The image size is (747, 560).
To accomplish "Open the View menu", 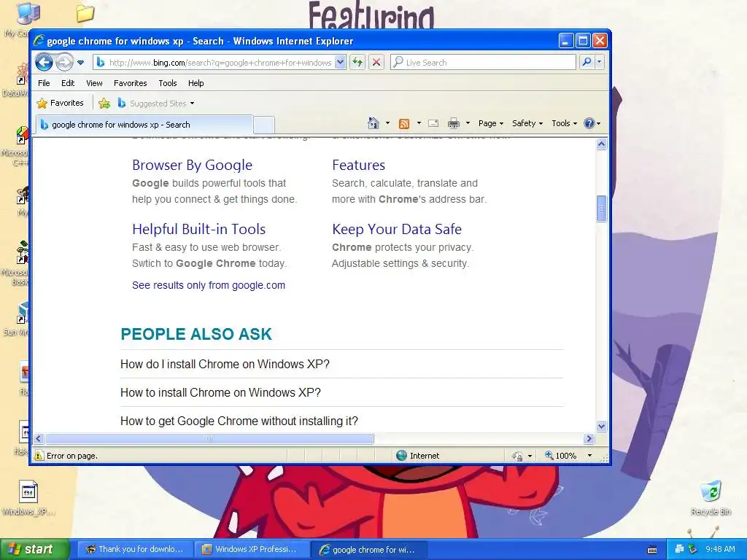I will (x=94, y=83).
